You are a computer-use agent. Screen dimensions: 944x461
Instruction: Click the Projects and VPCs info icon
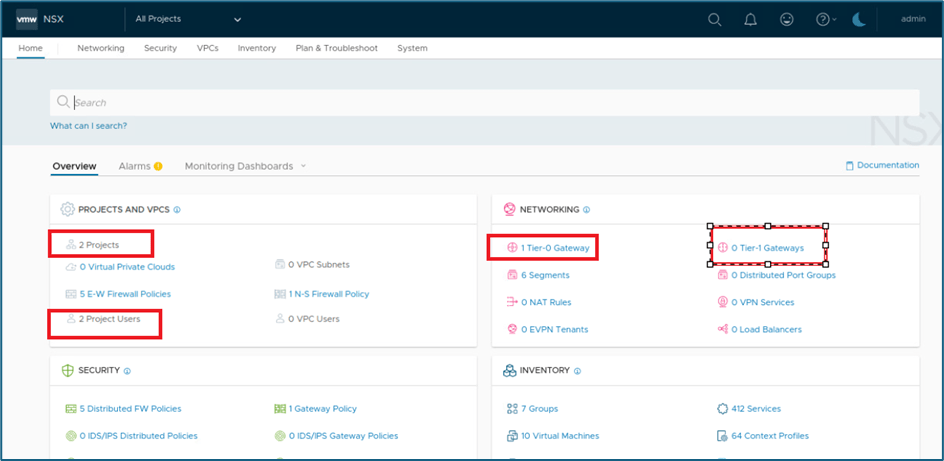point(177,210)
